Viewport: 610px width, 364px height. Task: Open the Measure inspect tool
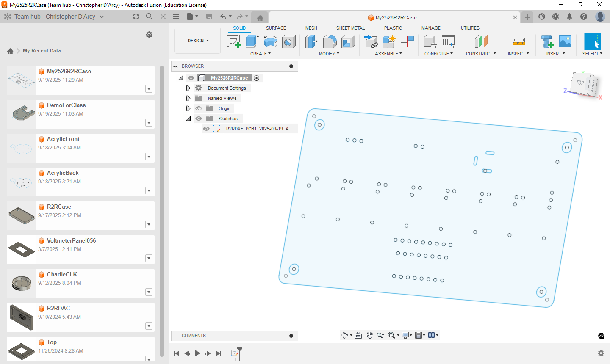[x=518, y=41]
